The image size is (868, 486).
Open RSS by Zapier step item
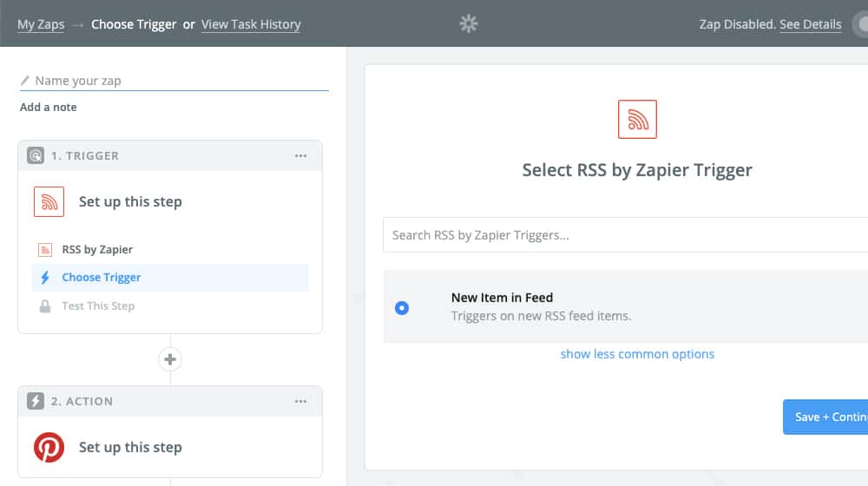click(x=170, y=250)
